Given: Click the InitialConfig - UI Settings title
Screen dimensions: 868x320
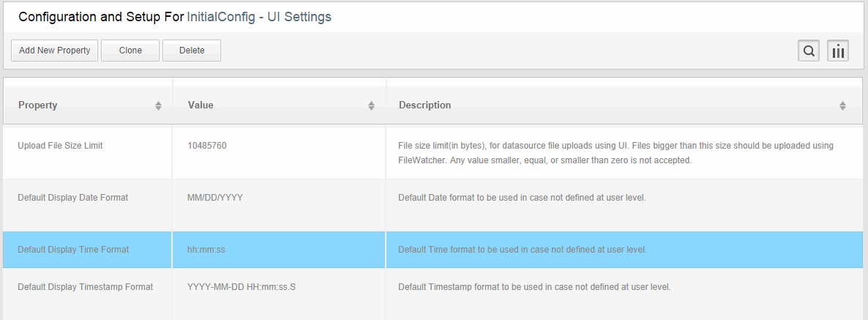Looking at the screenshot, I should click(x=259, y=17).
